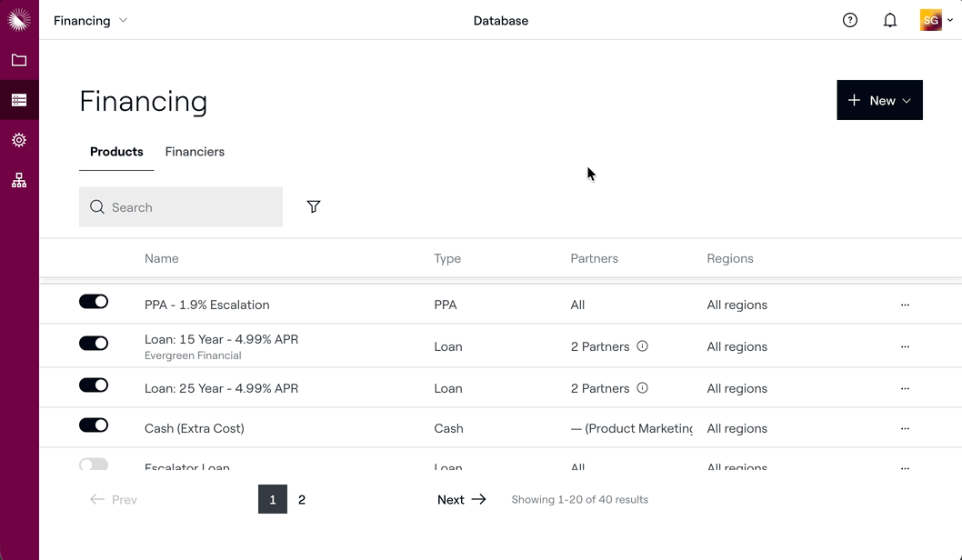Switch off Cash (Extra Cost) product
Image resolution: width=962 pixels, height=560 pixels.
(x=94, y=425)
